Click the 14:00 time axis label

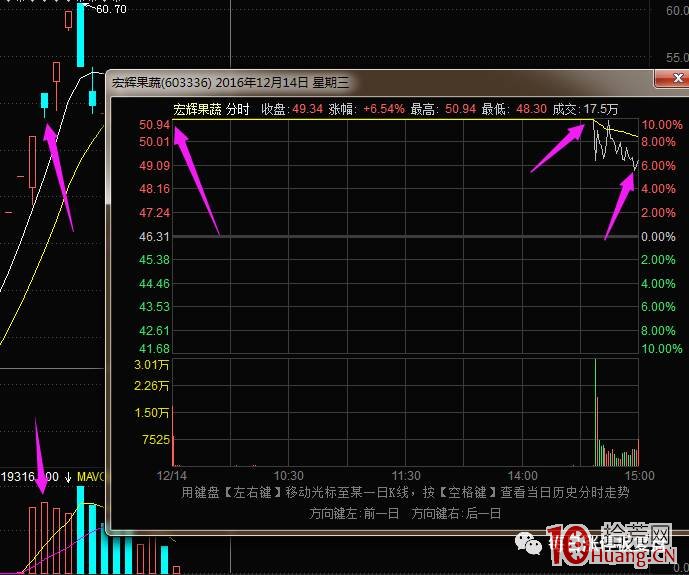522,476
